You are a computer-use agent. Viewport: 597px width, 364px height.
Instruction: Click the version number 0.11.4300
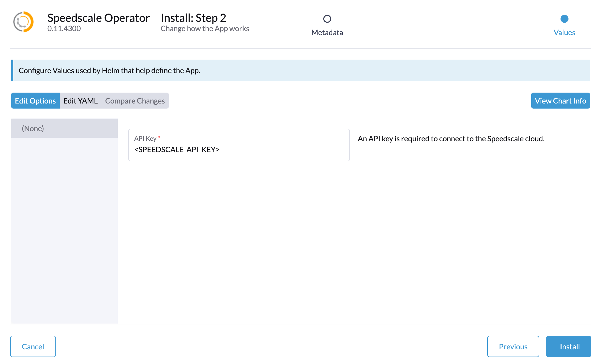click(x=64, y=28)
